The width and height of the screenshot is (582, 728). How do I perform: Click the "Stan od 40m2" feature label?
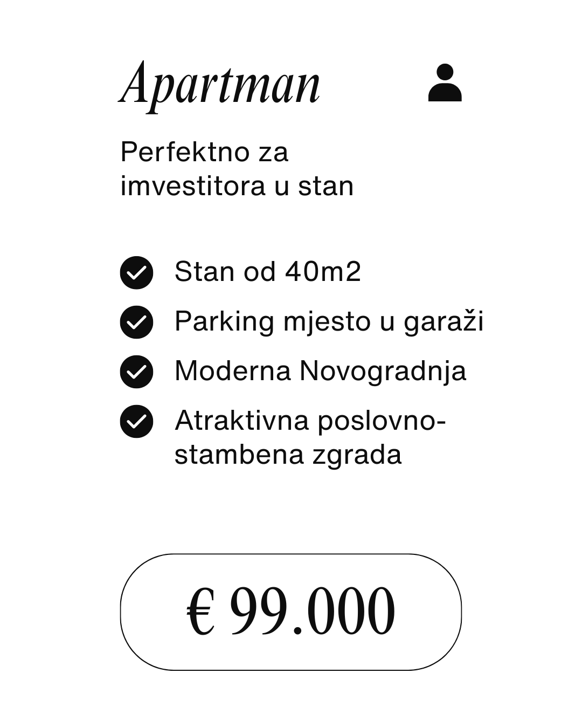[x=267, y=271]
